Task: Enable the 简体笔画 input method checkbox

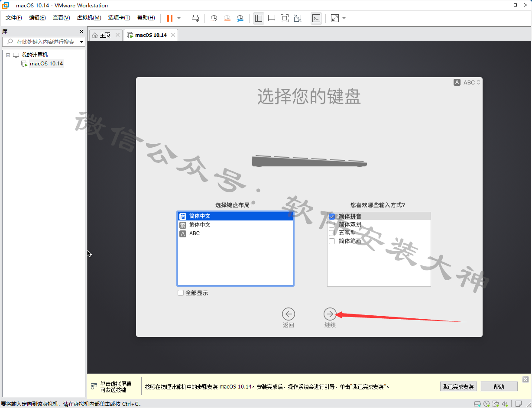Action: (x=332, y=241)
